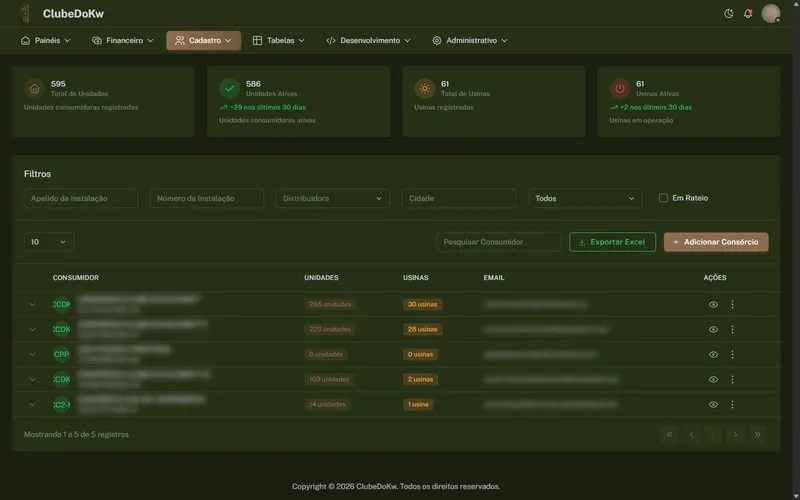This screenshot has height=500, width=800.
Task: Open more actions menu for 28 usinas row
Action: tap(732, 330)
